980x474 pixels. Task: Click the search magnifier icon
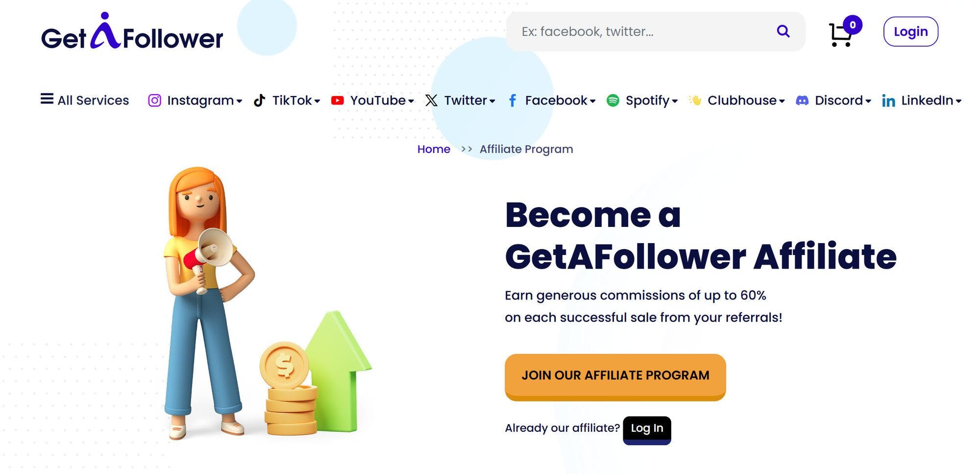[x=783, y=31]
